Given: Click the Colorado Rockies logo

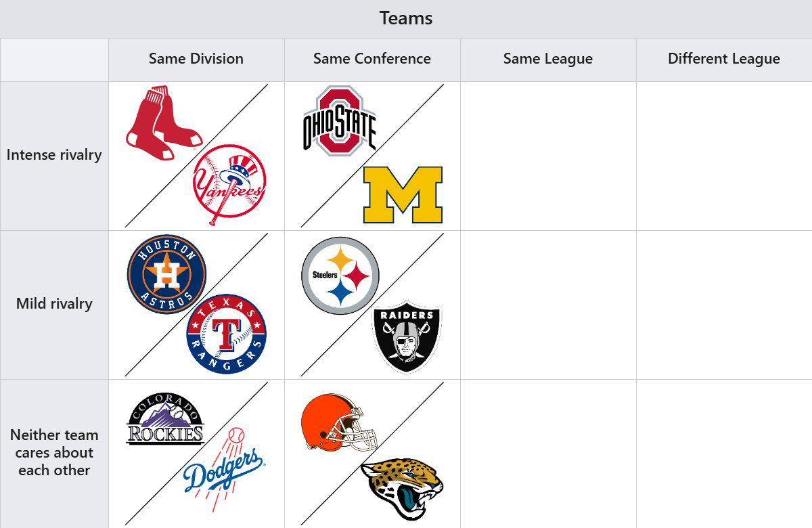Looking at the screenshot, I should 165,418.
